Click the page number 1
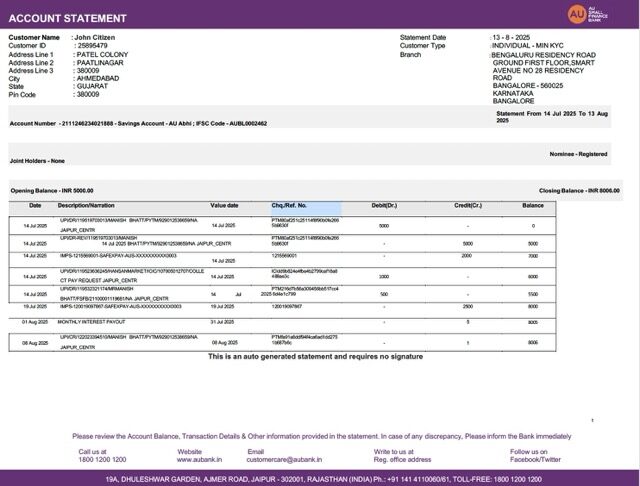The height and width of the screenshot is (486, 640). (x=592, y=420)
